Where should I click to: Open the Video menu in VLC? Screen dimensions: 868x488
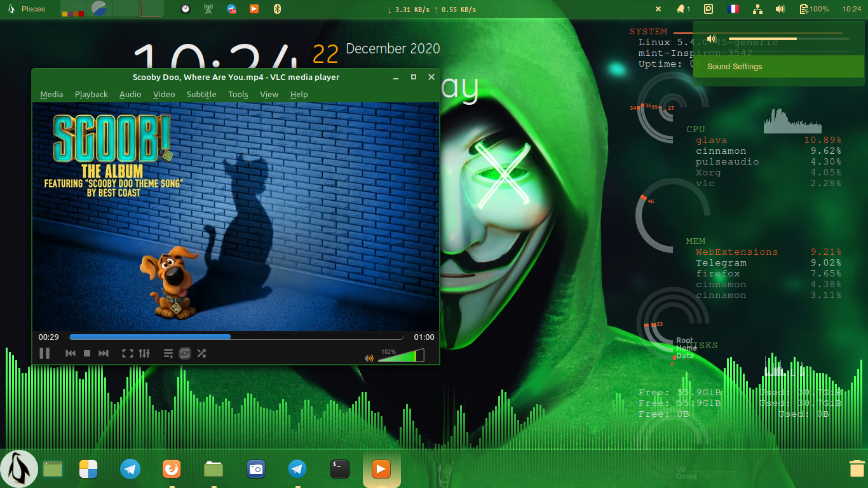click(x=164, y=94)
